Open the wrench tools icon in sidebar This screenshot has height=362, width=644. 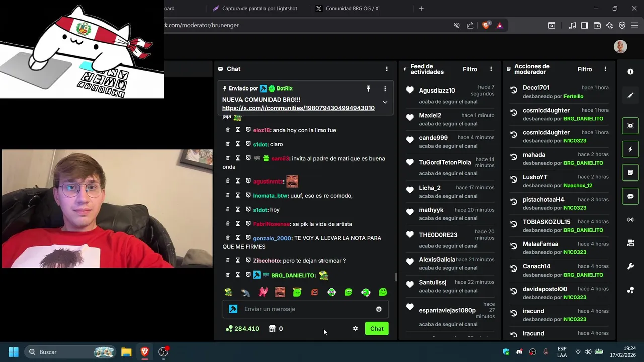630,266
